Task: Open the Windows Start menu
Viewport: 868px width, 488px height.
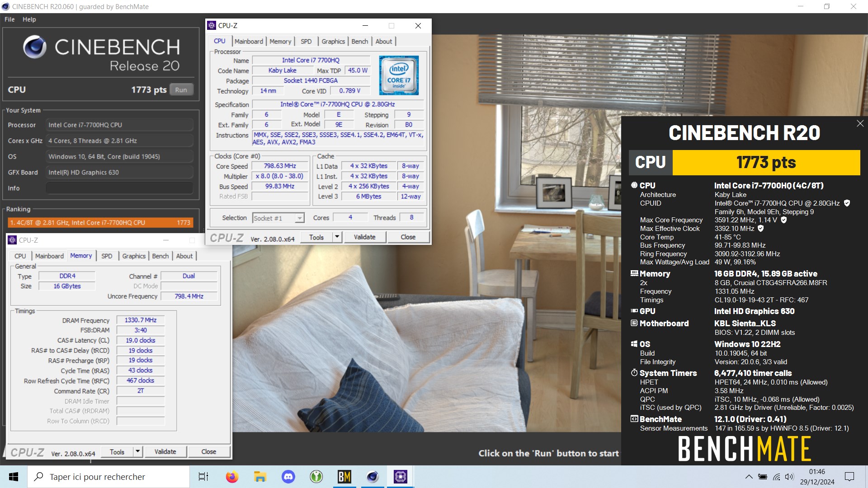Action: [14, 477]
